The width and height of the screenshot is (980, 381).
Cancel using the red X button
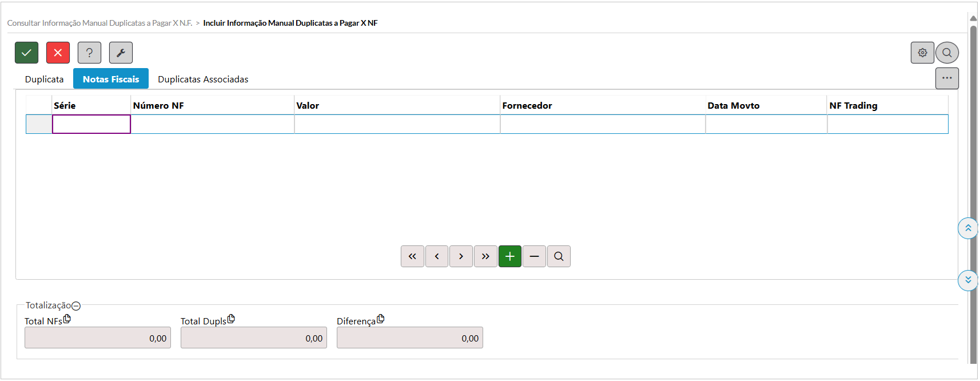[x=58, y=53]
